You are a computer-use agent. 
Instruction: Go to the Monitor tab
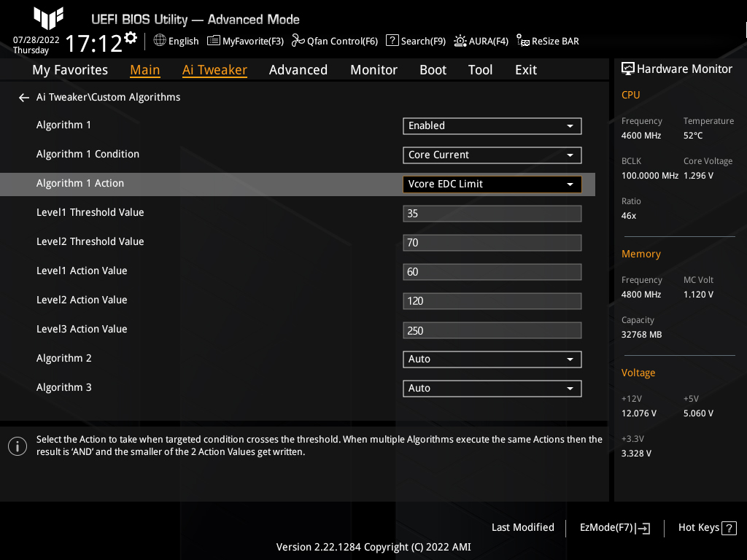(x=373, y=70)
